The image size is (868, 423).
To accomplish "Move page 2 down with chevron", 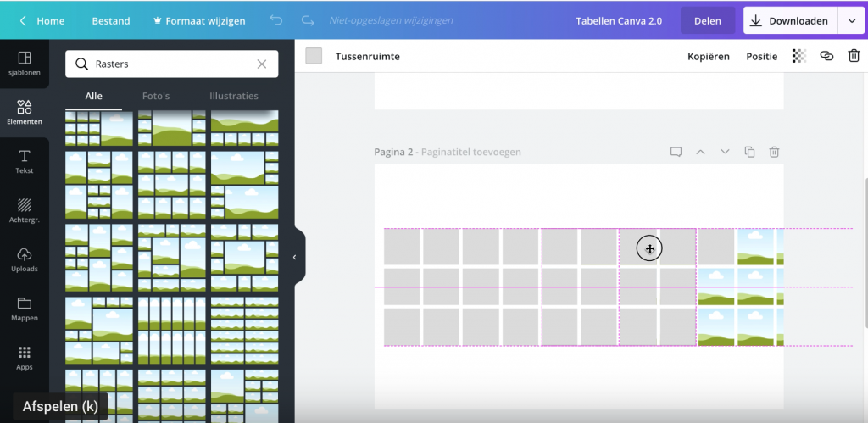I will point(725,152).
